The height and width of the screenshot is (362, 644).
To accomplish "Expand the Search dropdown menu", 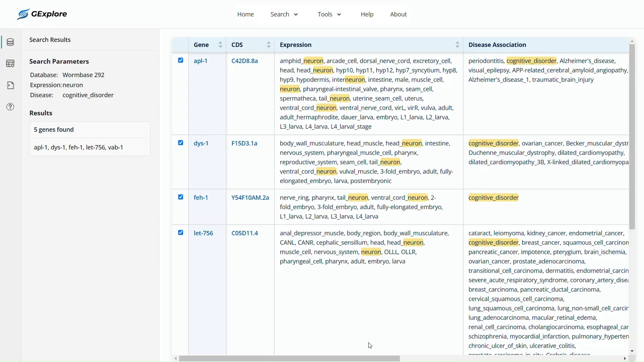I will pos(284,14).
